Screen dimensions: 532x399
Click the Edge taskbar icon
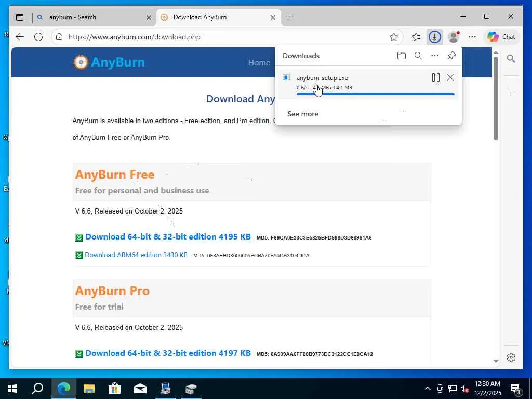(63, 389)
